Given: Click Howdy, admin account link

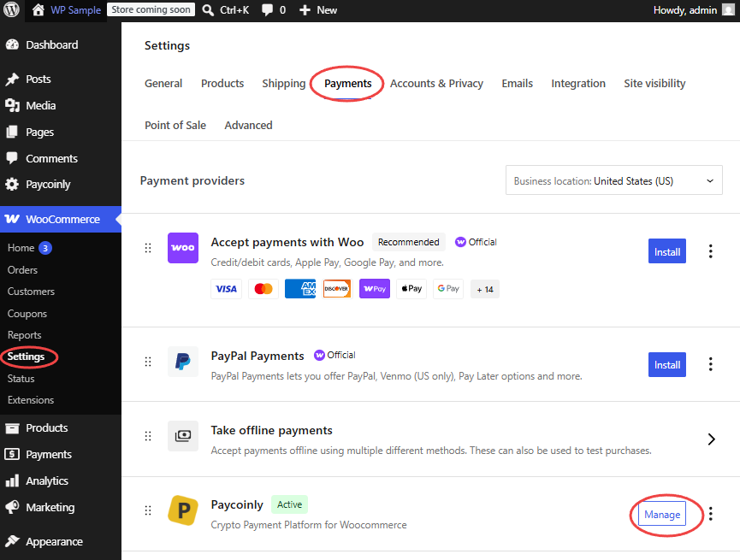Looking at the screenshot, I should [684, 10].
